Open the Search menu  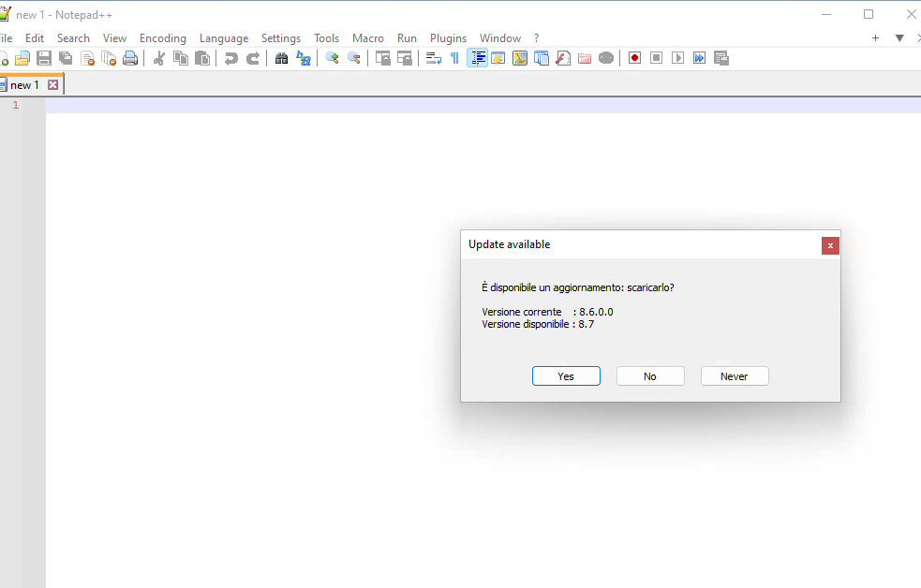tap(73, 38)
